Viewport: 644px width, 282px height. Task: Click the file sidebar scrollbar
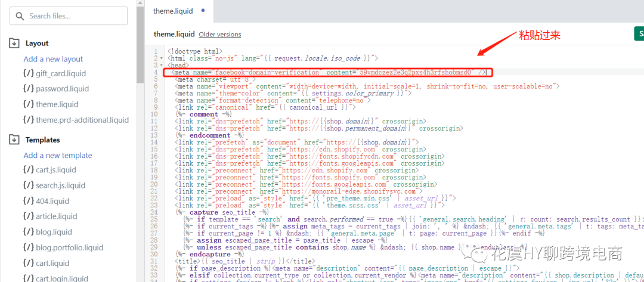(141, 45)
